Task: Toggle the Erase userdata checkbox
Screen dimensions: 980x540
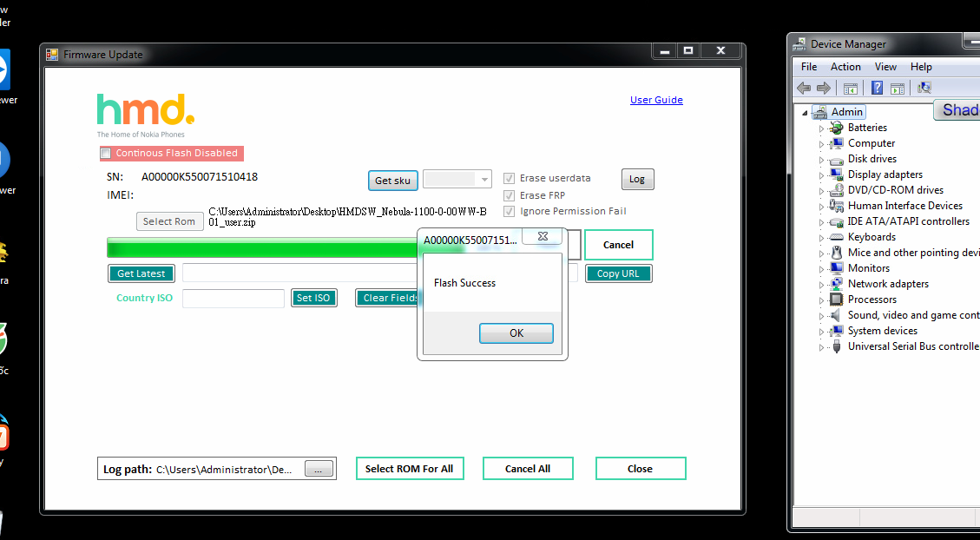Action: point(510,178)
